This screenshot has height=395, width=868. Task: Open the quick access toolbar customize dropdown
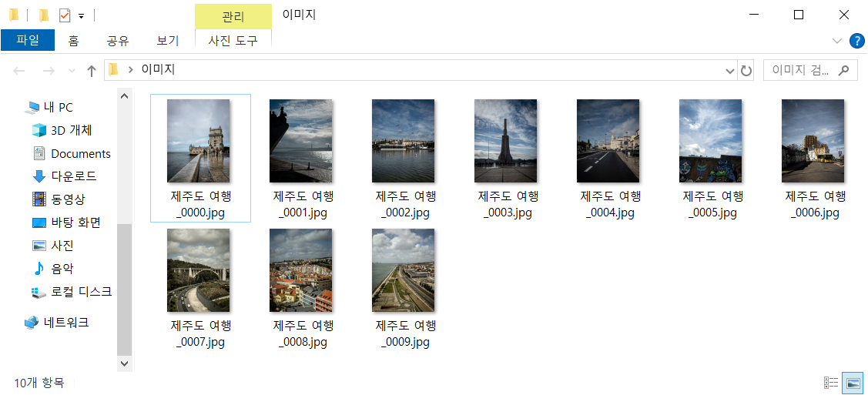point(82,16)
